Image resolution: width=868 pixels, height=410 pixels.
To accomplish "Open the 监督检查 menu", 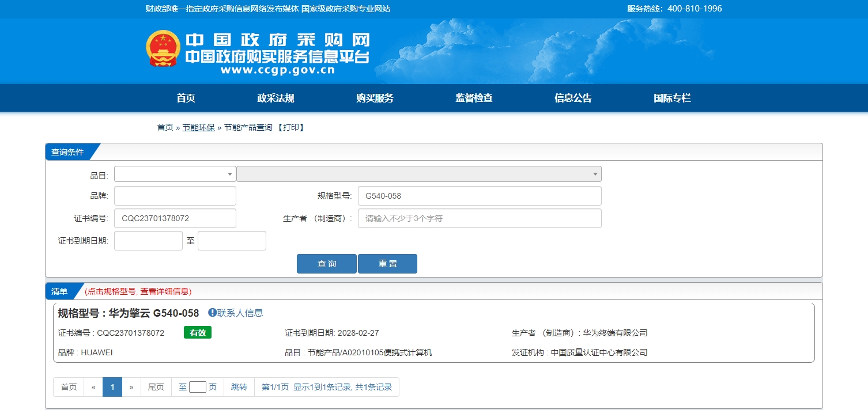I will pyautogui.click(x=474, y=98).
